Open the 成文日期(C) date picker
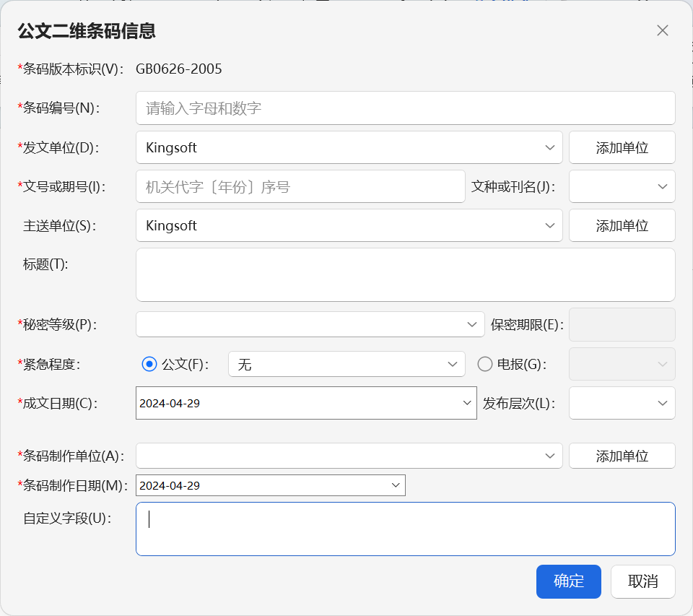693x616 pixels. coord(306,403)
